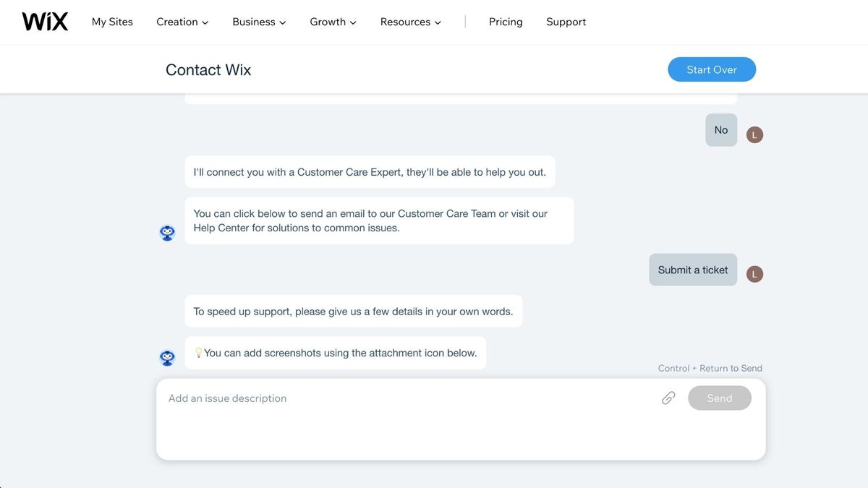Open the Support page
The image size is (868, 488).
click(x=566, y=22)
